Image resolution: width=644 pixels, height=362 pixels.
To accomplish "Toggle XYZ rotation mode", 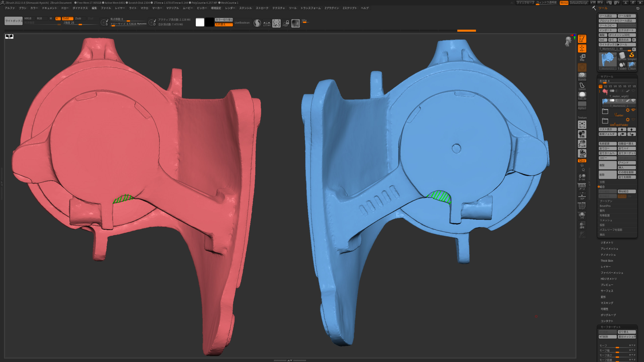I will [582, 161].
